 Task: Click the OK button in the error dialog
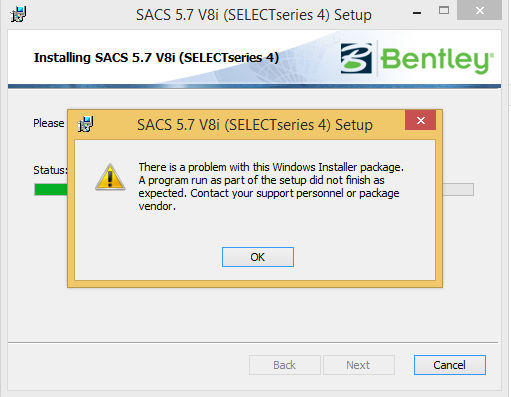coord(258,257)
